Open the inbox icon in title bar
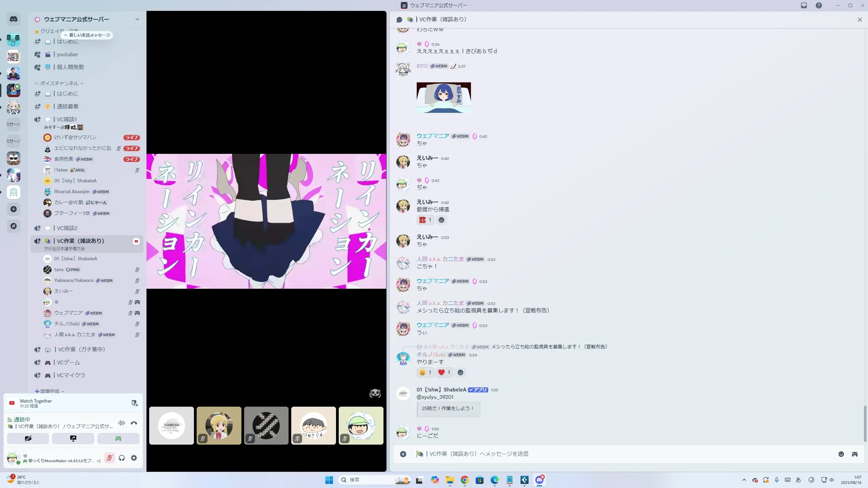868x488 pixels. 804,5
